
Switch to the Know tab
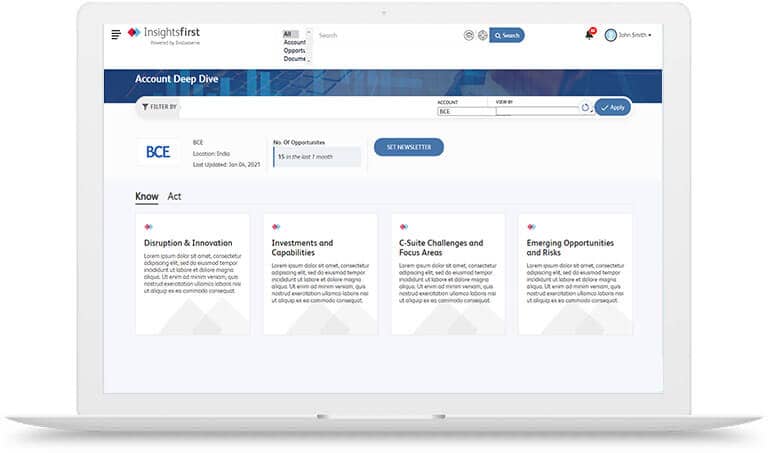[x=146, y=196]
